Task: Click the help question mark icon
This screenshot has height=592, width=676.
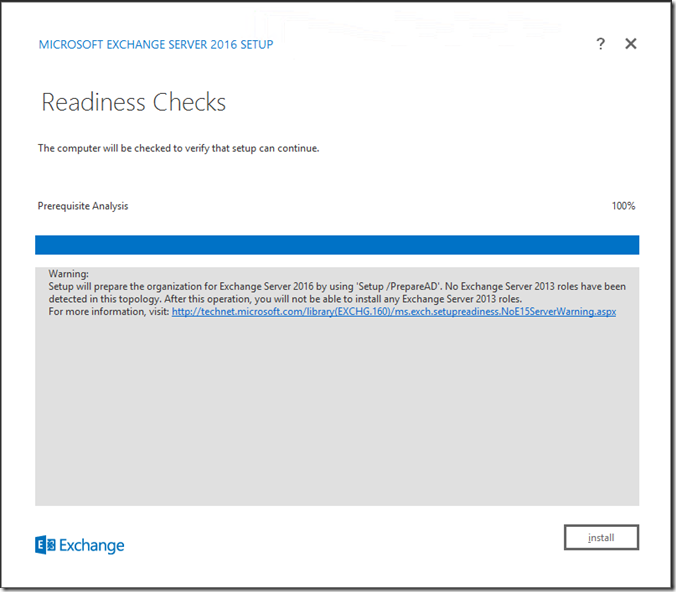Action: (x=600, y=44)
